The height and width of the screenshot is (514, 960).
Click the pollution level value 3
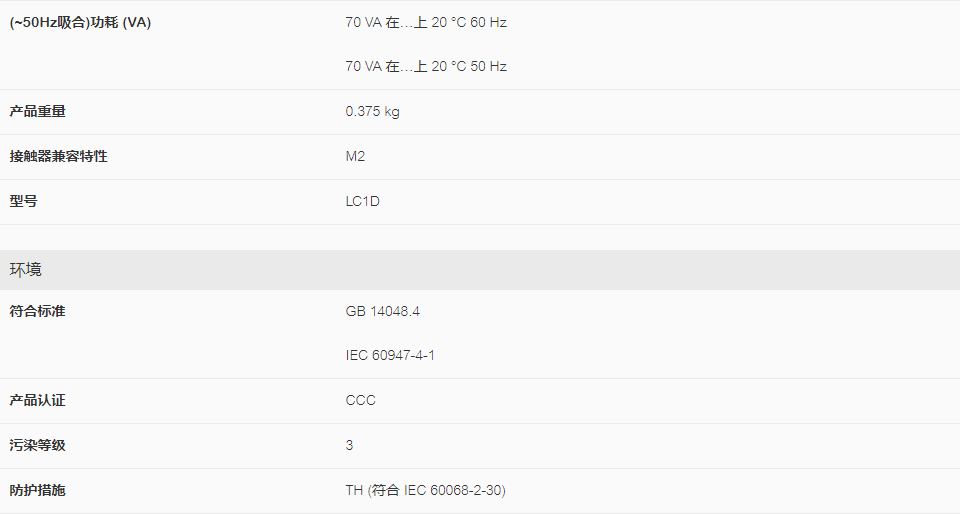point(349,445)
